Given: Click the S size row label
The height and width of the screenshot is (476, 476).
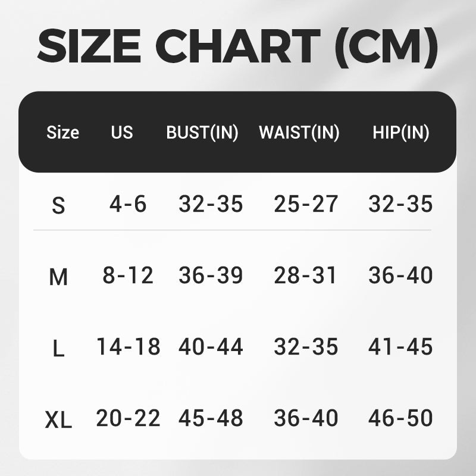Looking at the screenshot, I should click(58, 206).
